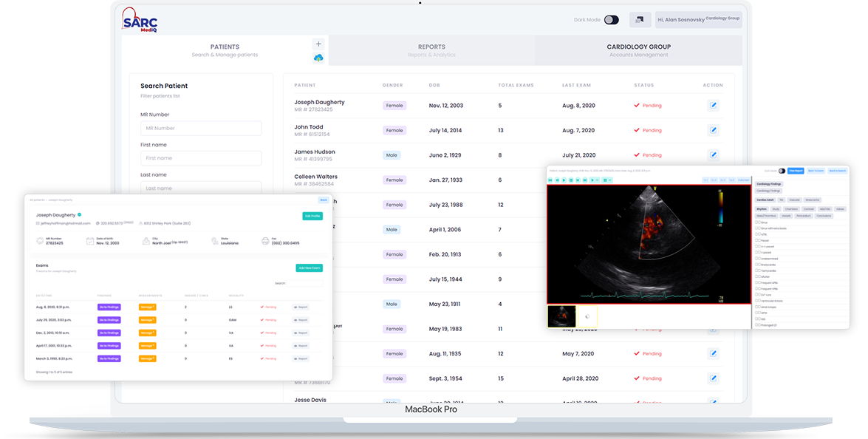Open the Cardiology Group tab
The image size is (868, 439).
click(638, 50)
